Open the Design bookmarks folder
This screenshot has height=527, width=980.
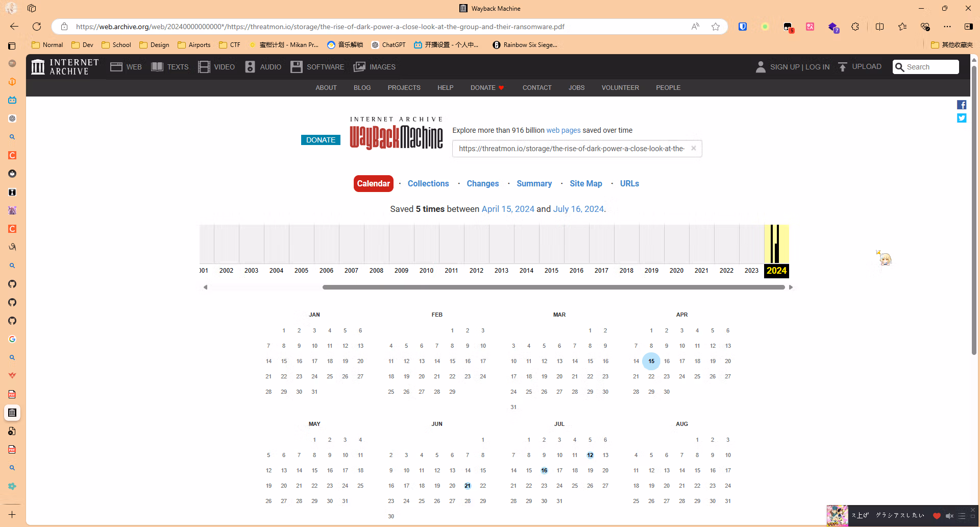click(x=154, y=45)
